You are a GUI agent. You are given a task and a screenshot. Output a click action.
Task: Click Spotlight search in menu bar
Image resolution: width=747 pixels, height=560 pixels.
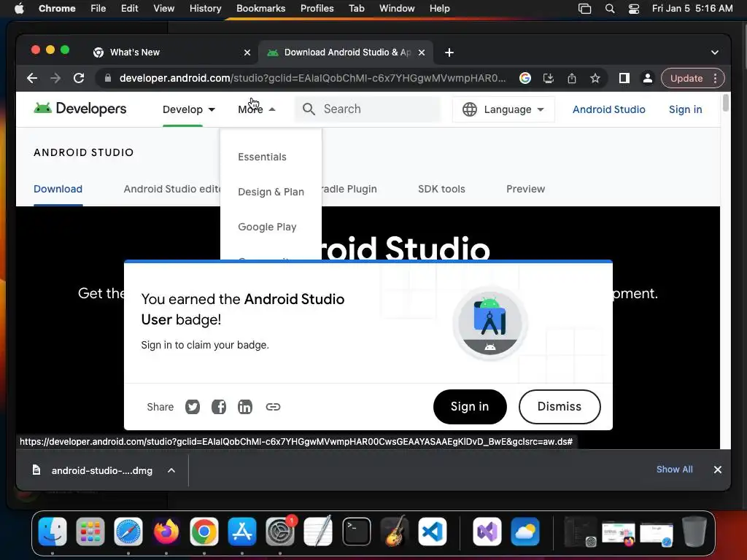610,9
